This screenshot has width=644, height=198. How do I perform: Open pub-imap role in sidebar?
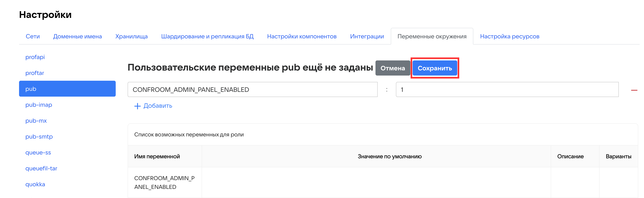[x=39, y=105]
